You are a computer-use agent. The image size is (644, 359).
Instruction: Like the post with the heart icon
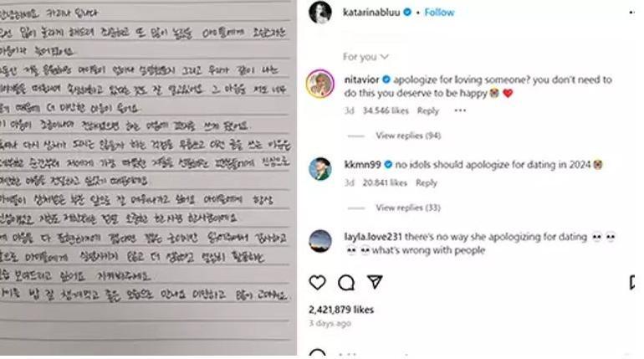[317, 283]
